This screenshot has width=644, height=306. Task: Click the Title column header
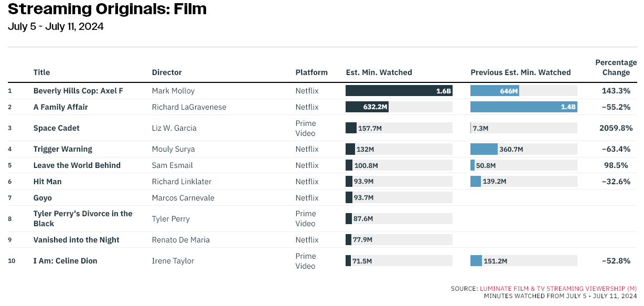click(41, 72)
